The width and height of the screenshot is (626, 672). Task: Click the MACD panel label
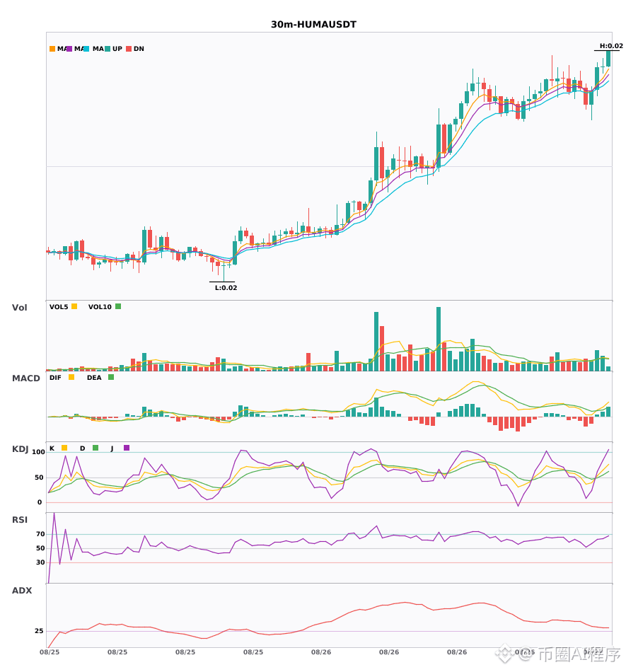pyautogui.click(x=25, y=378)
